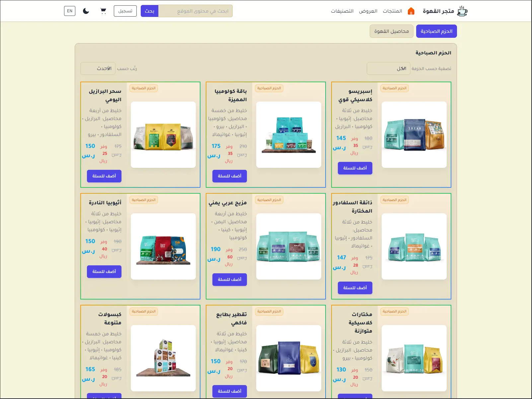Screen dimensions: 532x399
Task: Click category badge on أثيوبيا النادرة card
Action: pos(143,200)
